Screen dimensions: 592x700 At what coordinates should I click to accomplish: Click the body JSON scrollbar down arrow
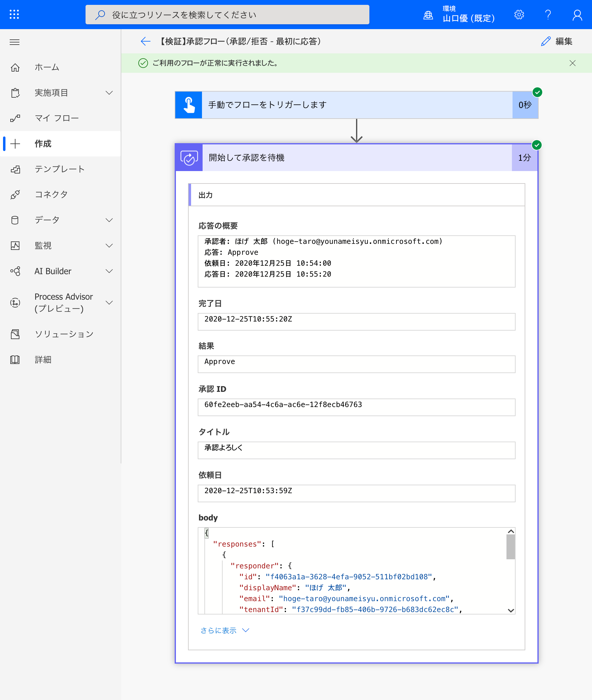tap(510, 611)
